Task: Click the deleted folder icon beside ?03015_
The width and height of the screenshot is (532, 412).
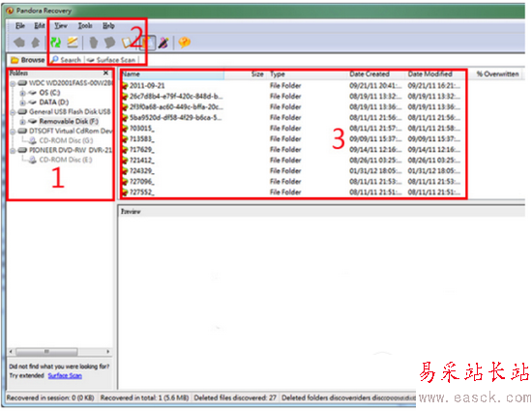Action: 125,129
